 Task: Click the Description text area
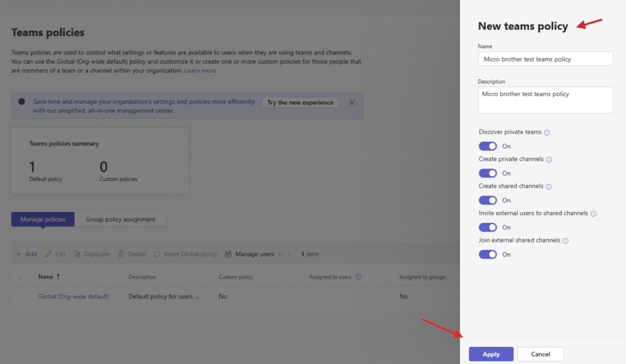click(x=545, y=100)
